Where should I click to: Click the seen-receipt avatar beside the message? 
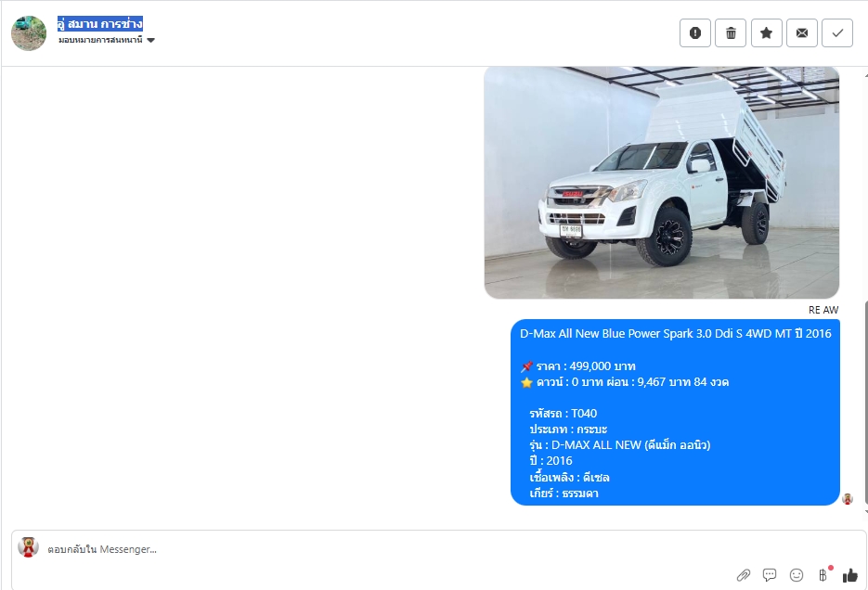[848, 499]
